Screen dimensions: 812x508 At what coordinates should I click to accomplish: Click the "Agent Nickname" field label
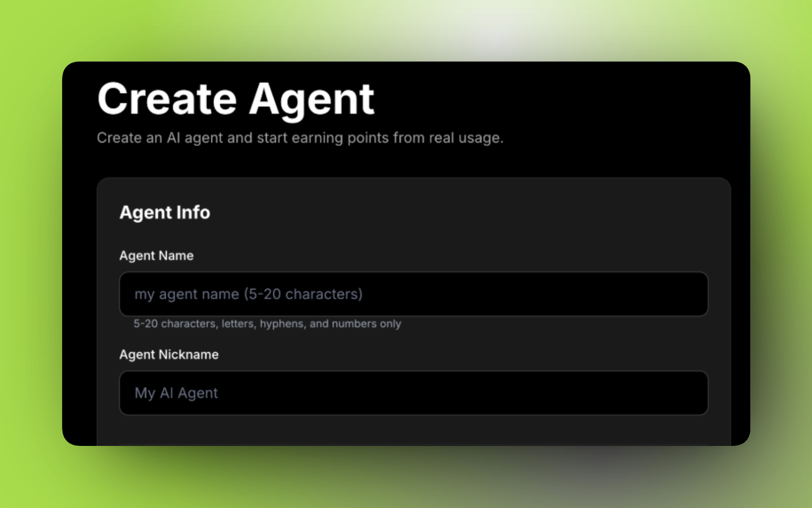pyautogui.click(x=169, y=354)
